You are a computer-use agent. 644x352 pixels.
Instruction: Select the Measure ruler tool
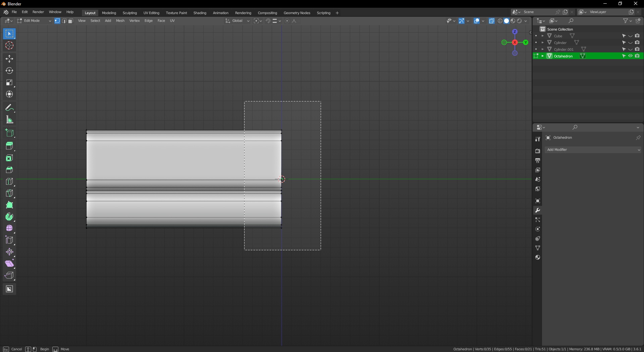tap(9, 120)
